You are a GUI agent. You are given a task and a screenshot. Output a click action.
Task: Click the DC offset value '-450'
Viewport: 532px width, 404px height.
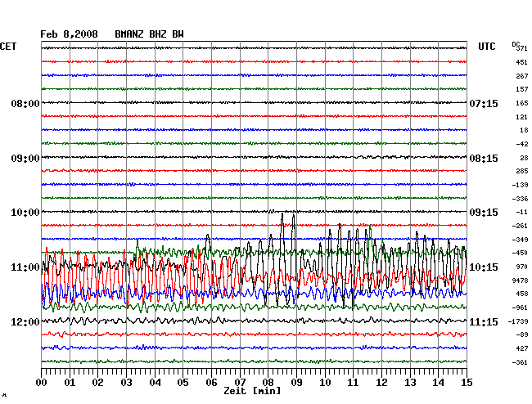(520, 253)
